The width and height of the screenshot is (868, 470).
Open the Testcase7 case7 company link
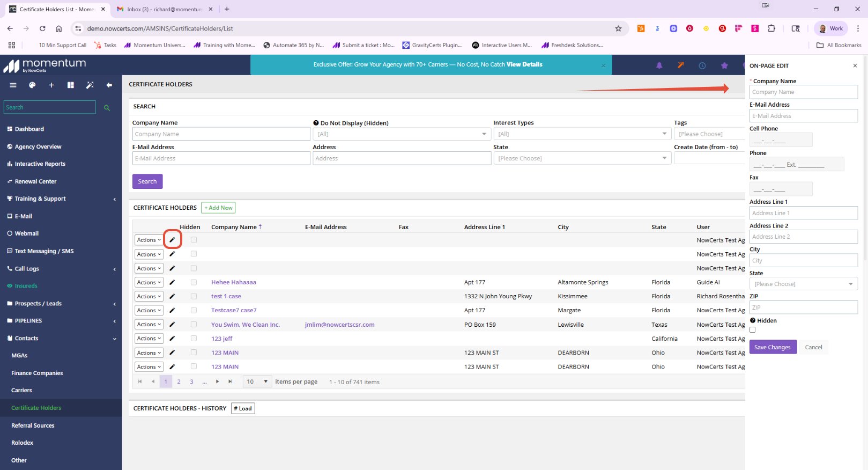234,310
